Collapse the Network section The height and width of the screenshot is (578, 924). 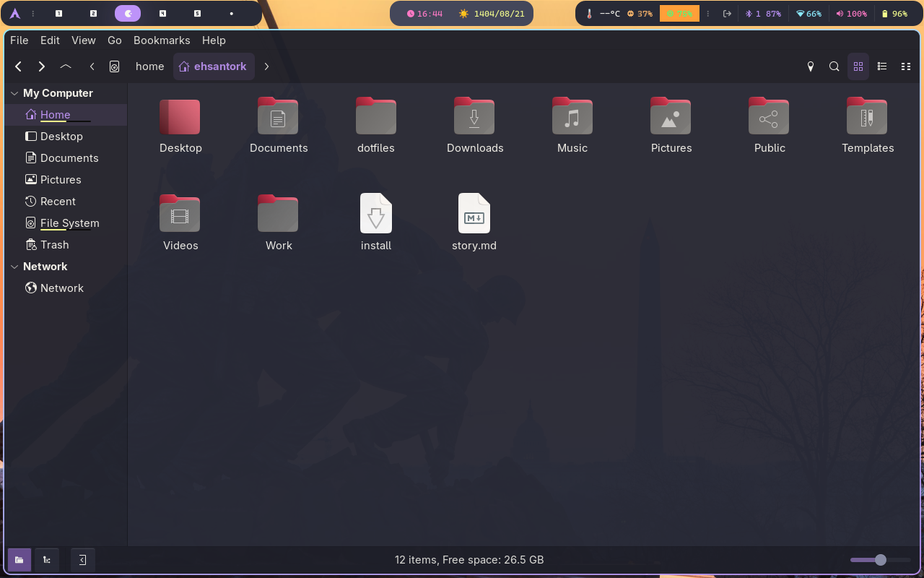(x=14, y=266)
